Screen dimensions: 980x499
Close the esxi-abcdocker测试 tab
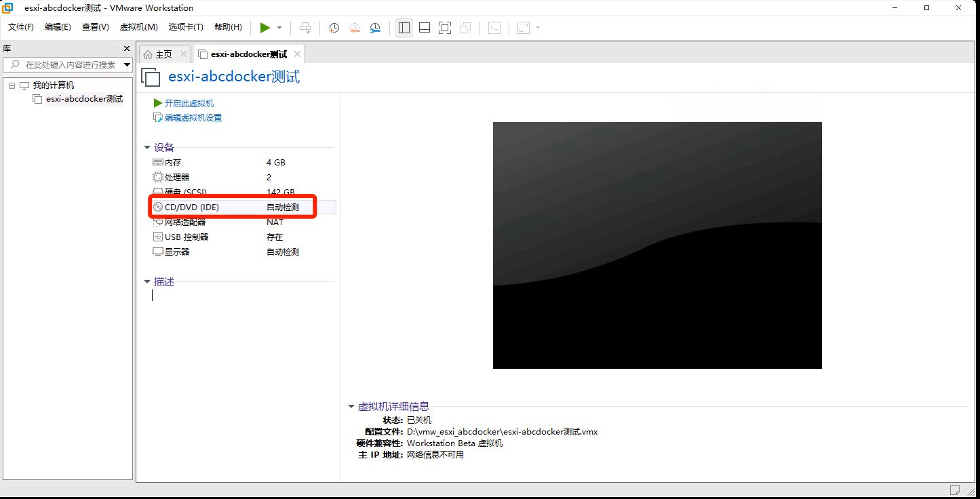(x=297, y=54)
